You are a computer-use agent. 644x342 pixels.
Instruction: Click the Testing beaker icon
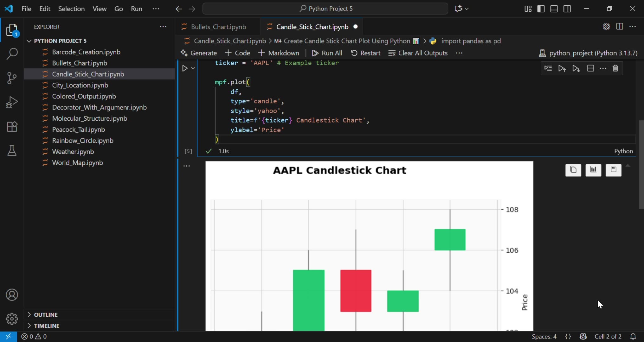tap(12, 151)
